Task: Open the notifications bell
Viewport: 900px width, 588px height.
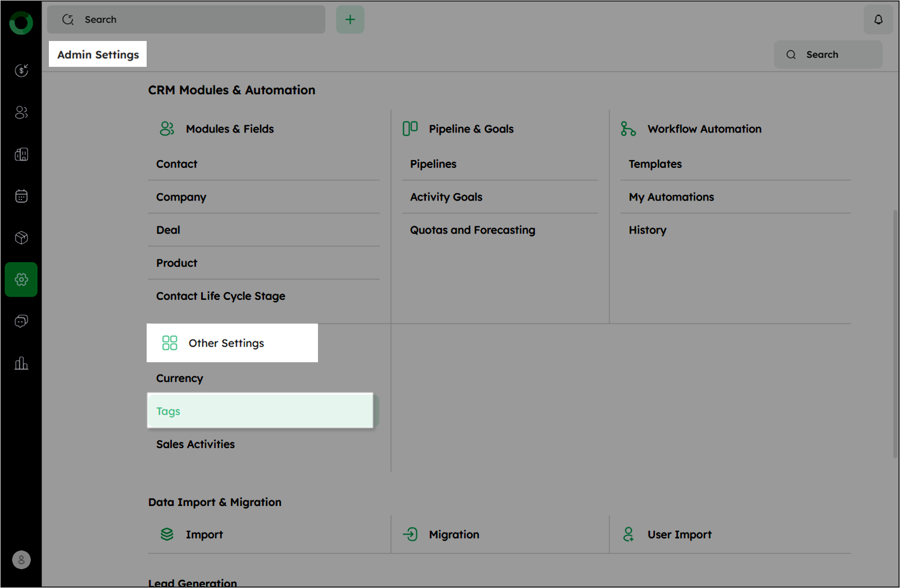Action: tap(878, 20)
